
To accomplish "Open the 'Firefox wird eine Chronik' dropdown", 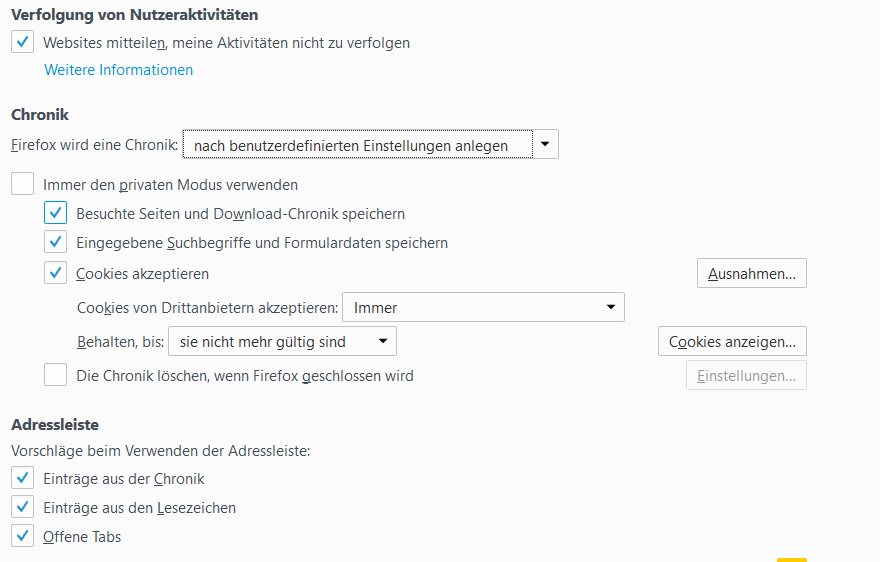I will pyautogui.click(x=370, y=146).
